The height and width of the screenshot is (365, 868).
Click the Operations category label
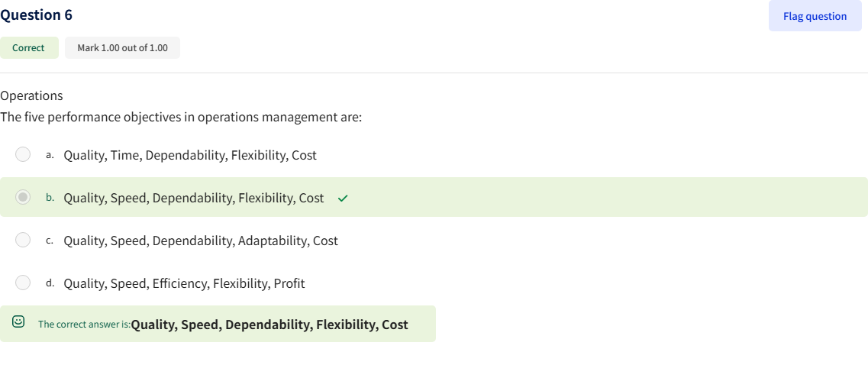(x=31, y=95)
